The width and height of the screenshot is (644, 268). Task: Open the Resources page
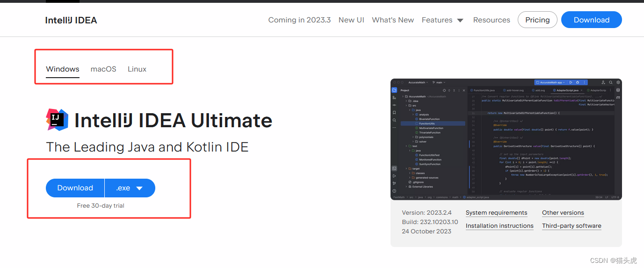[x=492, y=20]
